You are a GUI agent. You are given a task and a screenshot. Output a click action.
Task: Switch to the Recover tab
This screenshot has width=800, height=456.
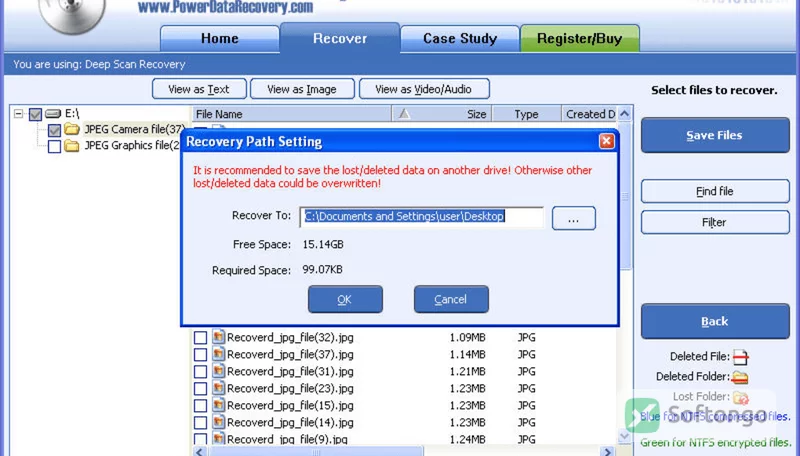[340, 38]
